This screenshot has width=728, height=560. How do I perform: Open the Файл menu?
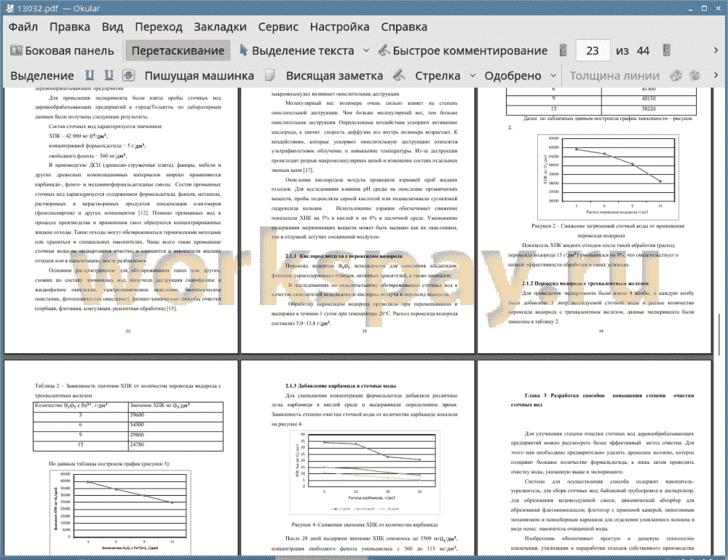tap(23, 27)
